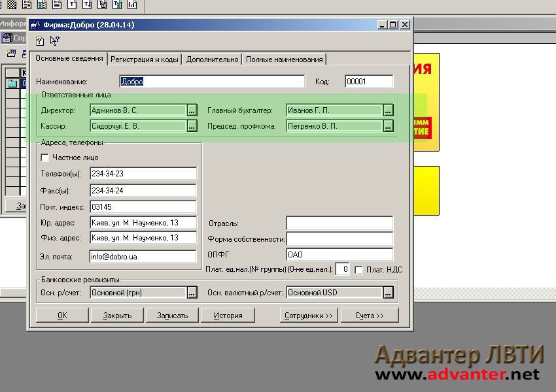Screen dimensions: 556x392
Task: Click the Эл. почта field with info@dobro.ua
Action: point(143,256)
